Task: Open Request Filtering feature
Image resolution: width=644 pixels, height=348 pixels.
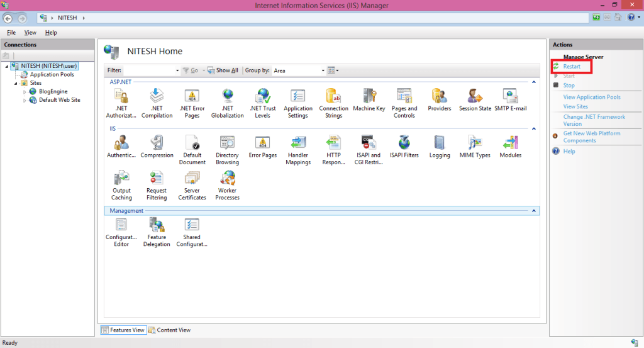Action: (x=157, y=185)
